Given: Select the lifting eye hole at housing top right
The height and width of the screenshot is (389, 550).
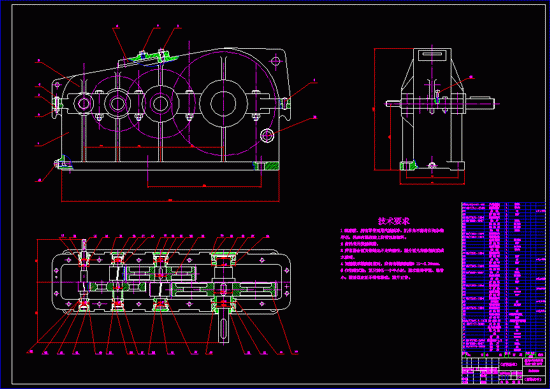Looking at the screenshot, I should [275, 61].
